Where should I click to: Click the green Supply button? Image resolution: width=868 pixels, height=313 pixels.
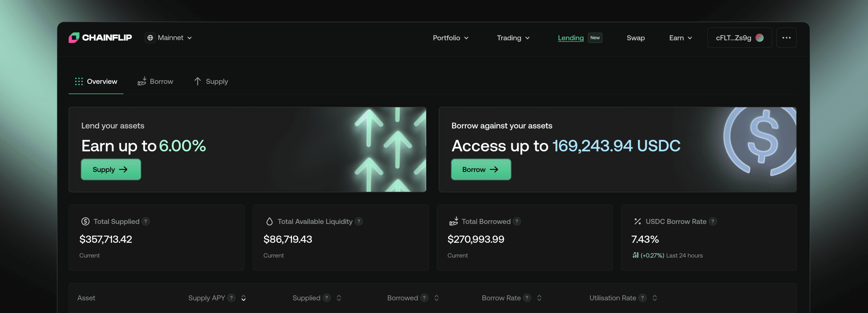(x=111, y=169)
